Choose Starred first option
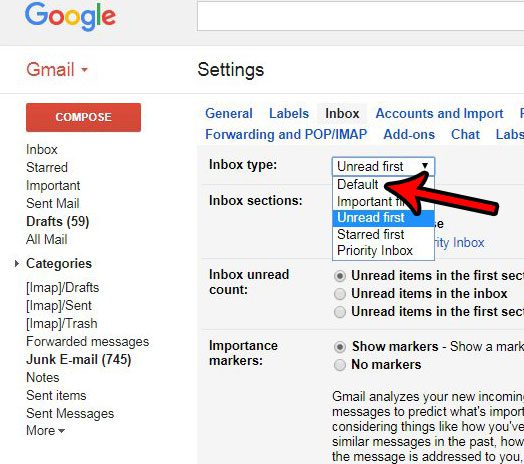 click(383, 234)
